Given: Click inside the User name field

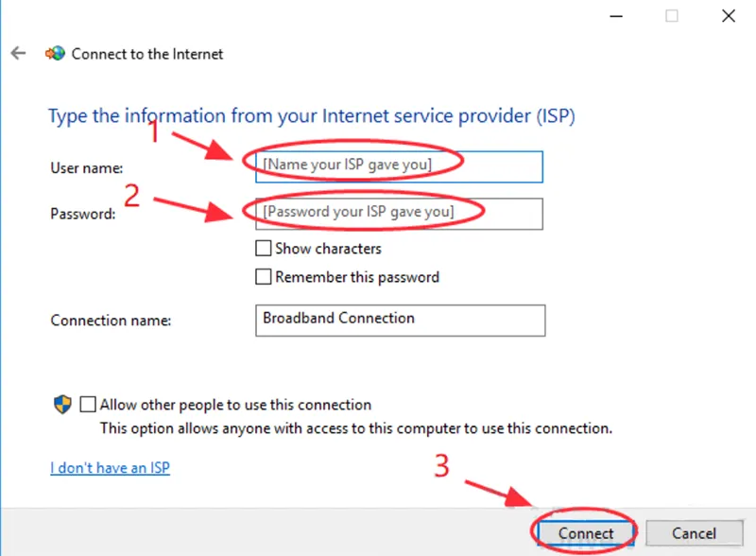Looking at the screenshot, I should [x=399, y=166].
